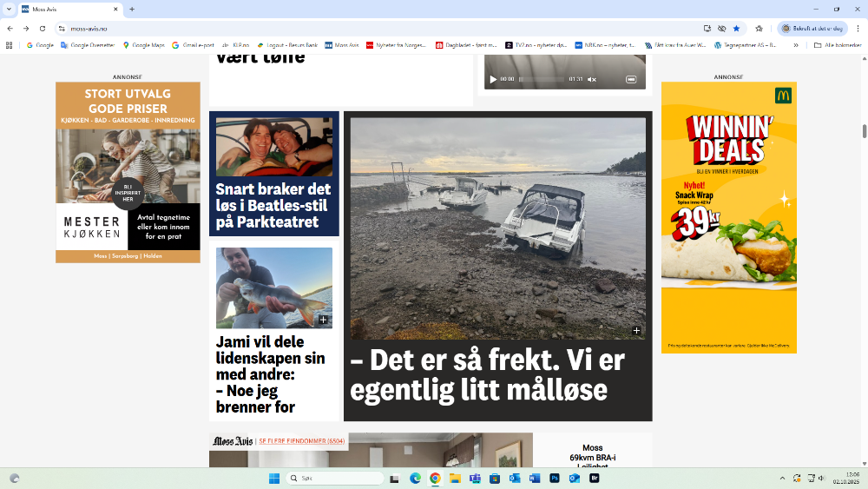Click the video progress seek bar
This screenshot has height=489, width=868.
[542, 79]
